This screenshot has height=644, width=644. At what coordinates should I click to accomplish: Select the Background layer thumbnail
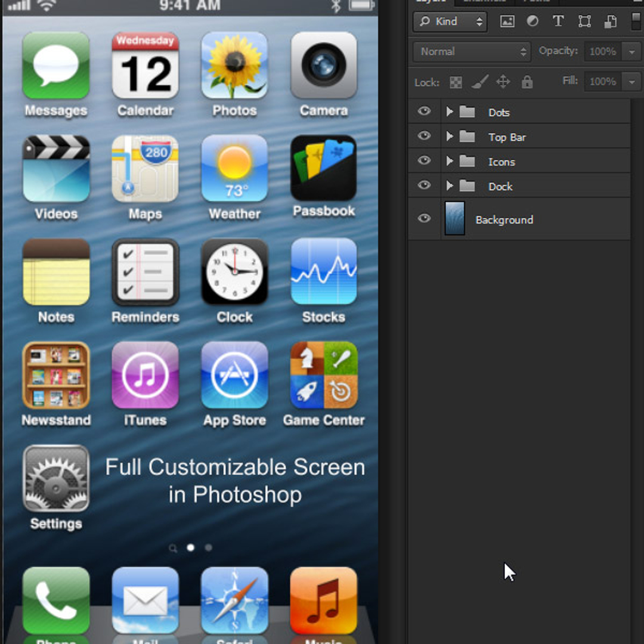point(454,218)
